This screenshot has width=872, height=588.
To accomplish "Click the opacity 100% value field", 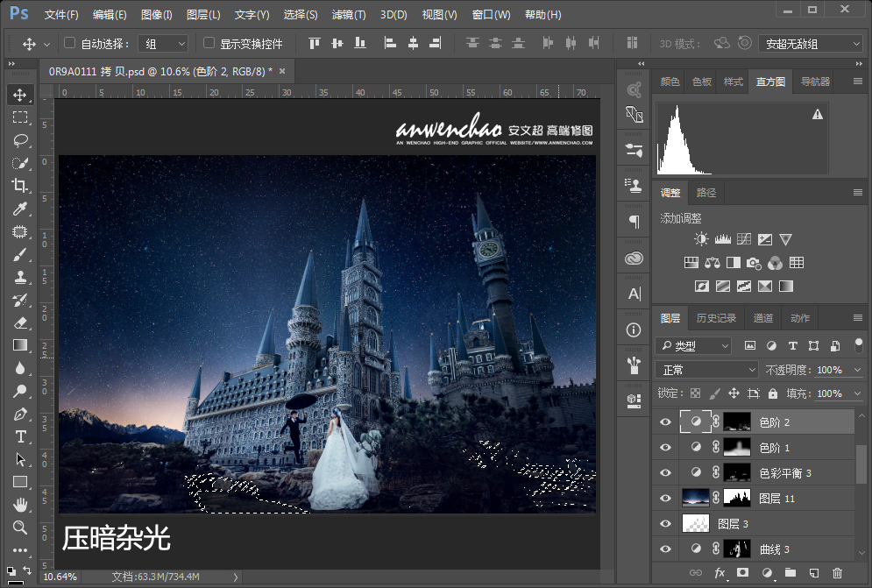I will [x=830, y=370].
